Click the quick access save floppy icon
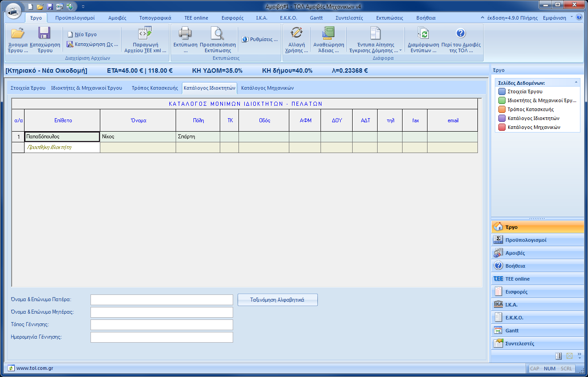Screen dimensions: 588x377 click(x=50, y=7)
